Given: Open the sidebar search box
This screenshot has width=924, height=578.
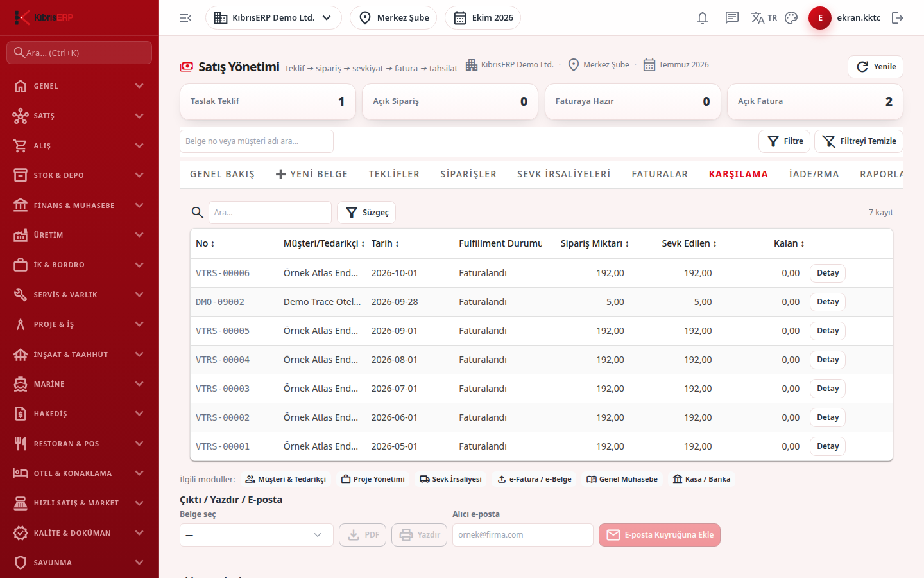Looking at the screenshot, I should coord(80,53).
